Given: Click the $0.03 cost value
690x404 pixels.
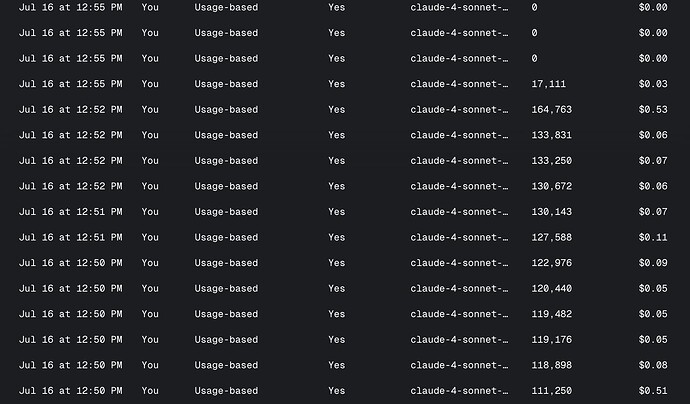Looking at the screenshot, I should point(653,84).
